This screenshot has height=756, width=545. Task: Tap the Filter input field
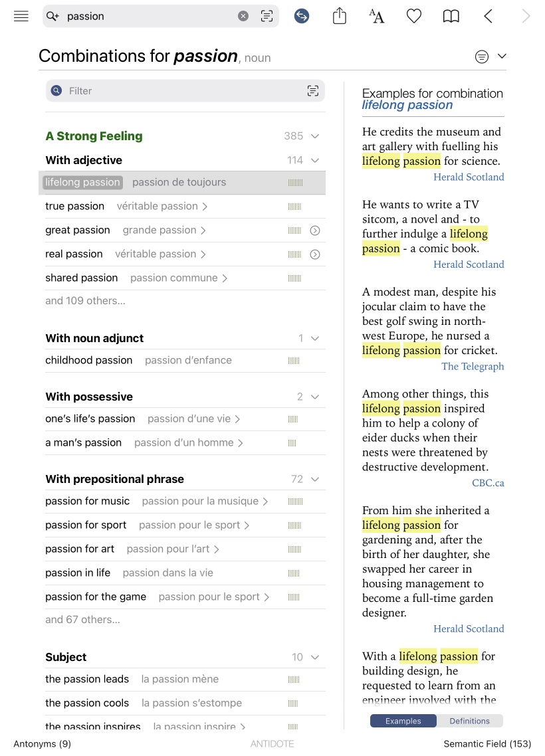179,91
